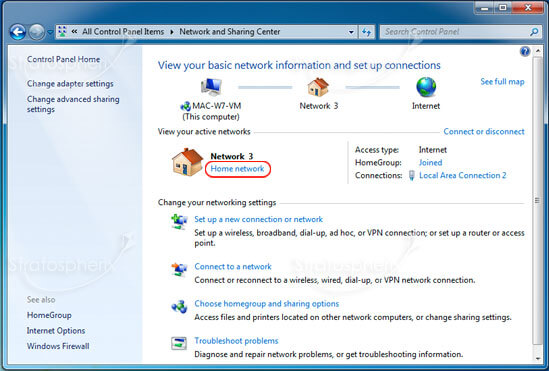
Task: Open Windows Firewall under See also
Action: [x=58, y=346]
